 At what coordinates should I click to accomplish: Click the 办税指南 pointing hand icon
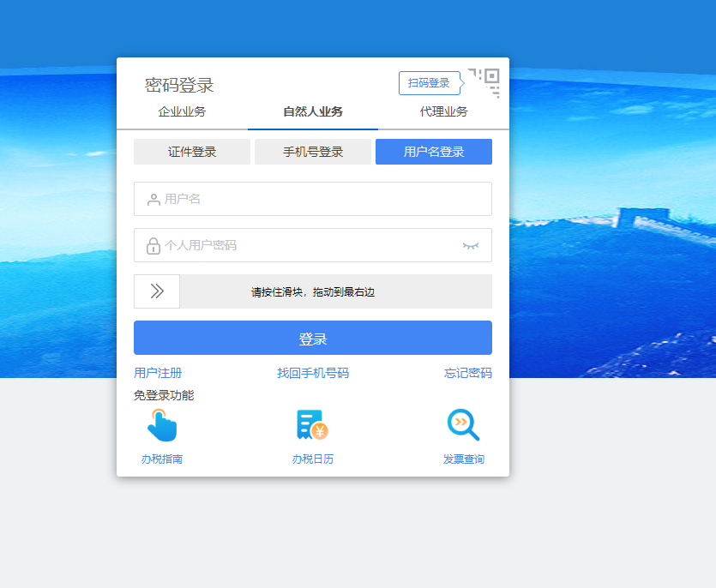point(162,425)
